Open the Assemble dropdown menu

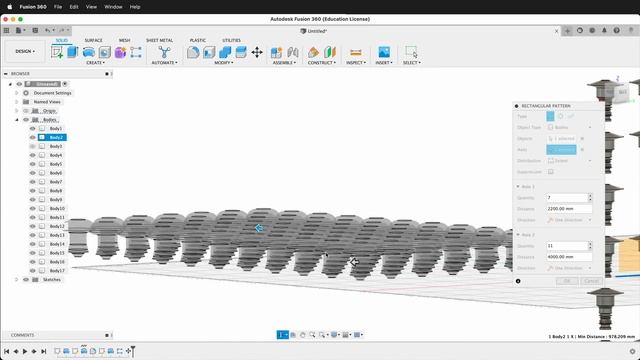pyautogui.click(x=284, y=63)
